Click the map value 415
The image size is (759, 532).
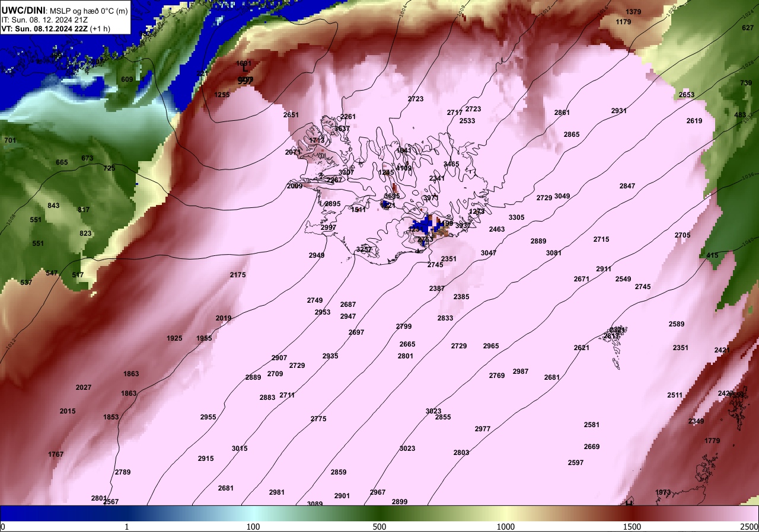[712, 255]
